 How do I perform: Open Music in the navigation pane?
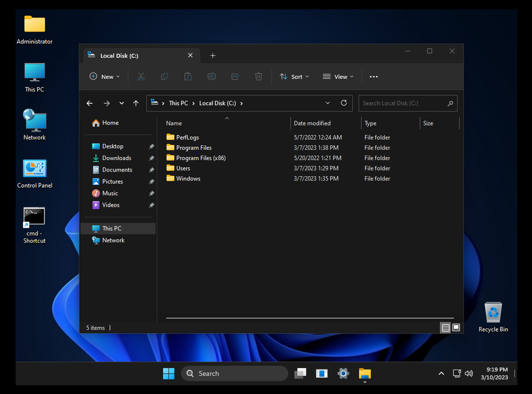(118, 194)
